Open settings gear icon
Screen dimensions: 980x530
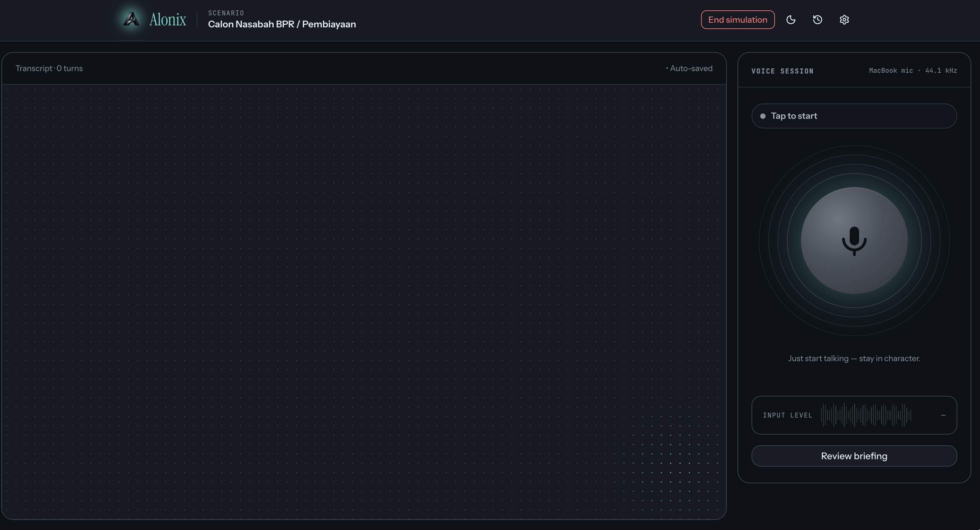(844, 20)
